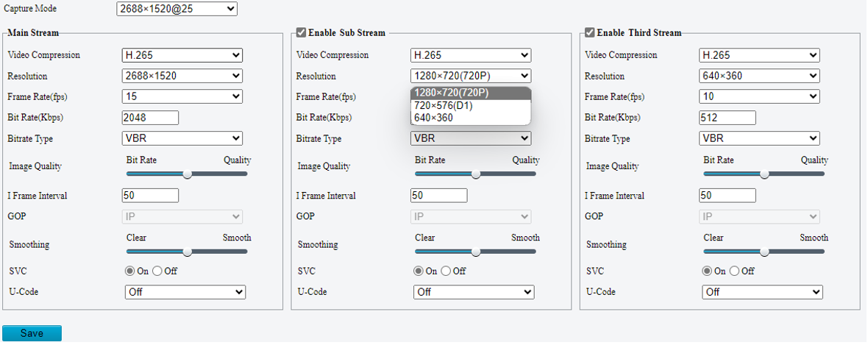Pick 1280×720(720P) highlighted list option
868x345 pixels.
point(451,93)
